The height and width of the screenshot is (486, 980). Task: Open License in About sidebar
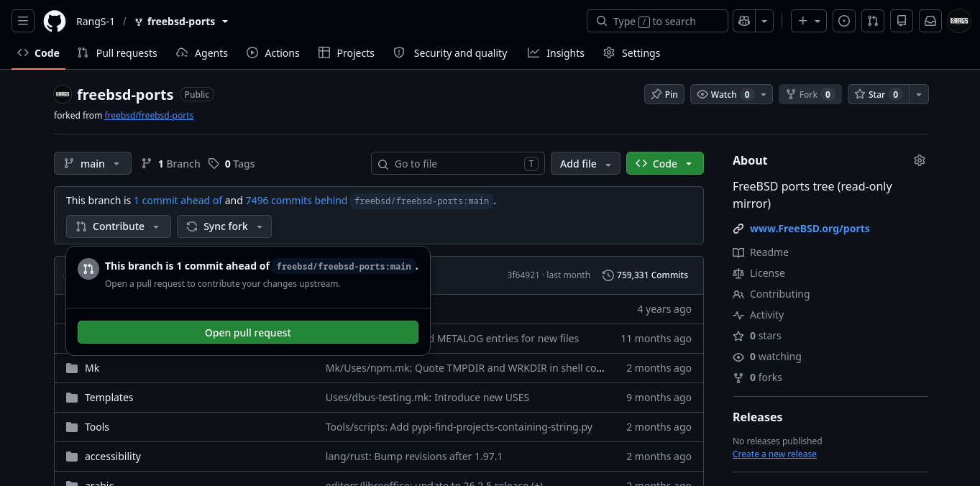pyautogui.click(x=759, y=273)
